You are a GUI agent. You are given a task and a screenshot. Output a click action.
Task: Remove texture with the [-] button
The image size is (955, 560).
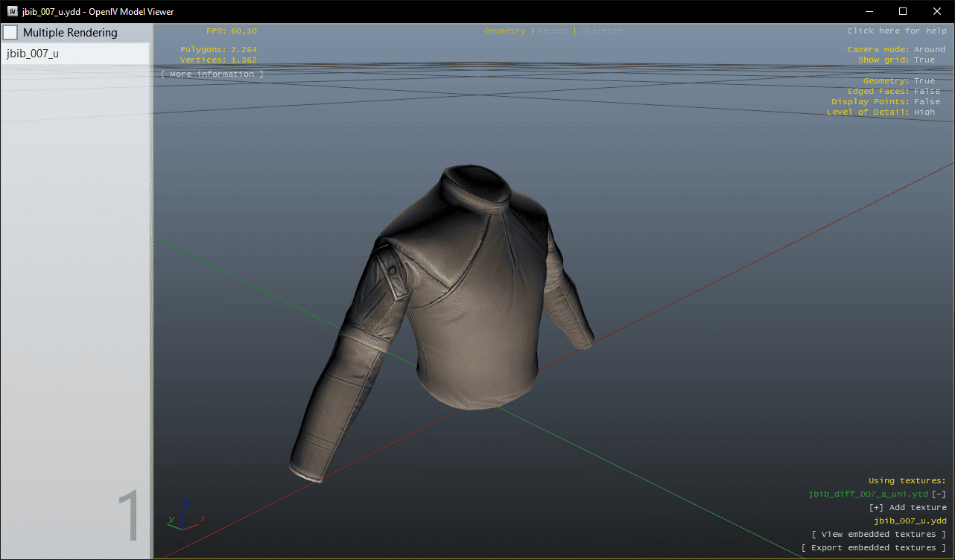tap(939, 494)
